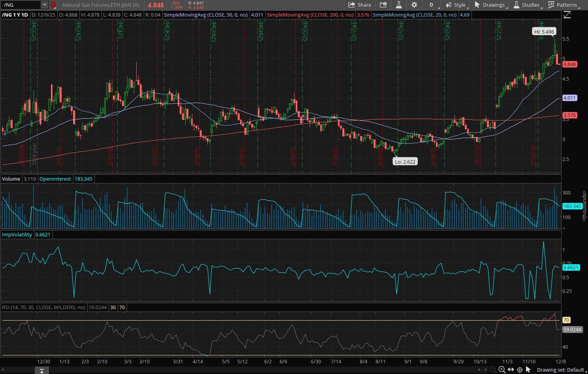
Task: Open the Studies menu
Action: click(x=530, y=5)
